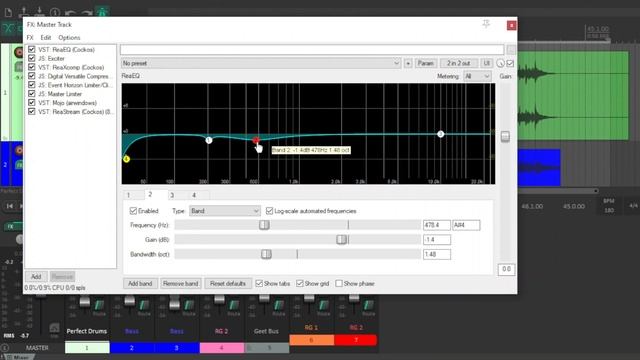Click the 478.4 frequency value field
Screen dimensions: 640x360
click(437, 225)
